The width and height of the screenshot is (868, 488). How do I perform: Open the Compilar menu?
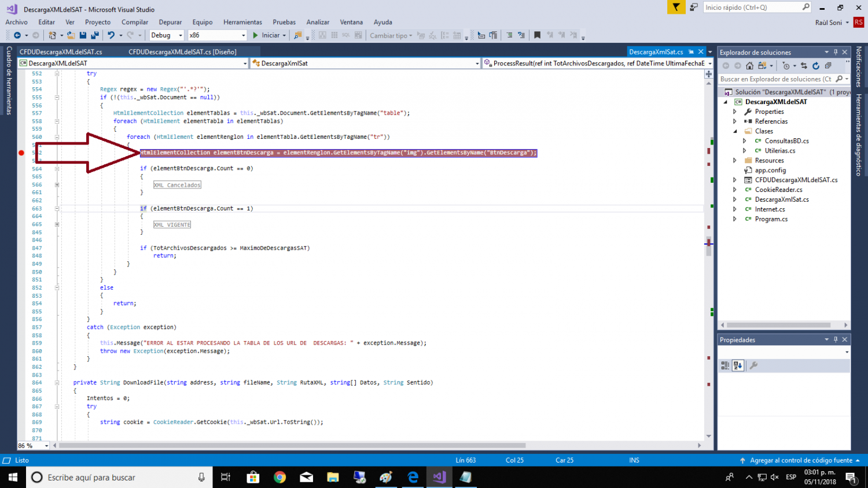click(135, 22)
